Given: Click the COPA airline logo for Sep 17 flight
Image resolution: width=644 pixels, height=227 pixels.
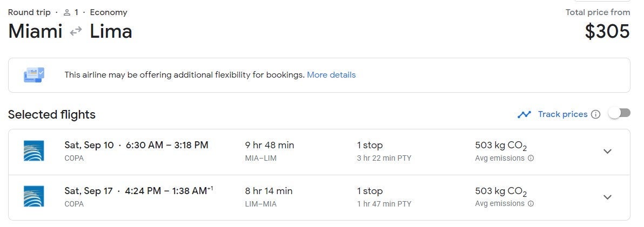Looking at the screenshot, I should click(33, 197).
